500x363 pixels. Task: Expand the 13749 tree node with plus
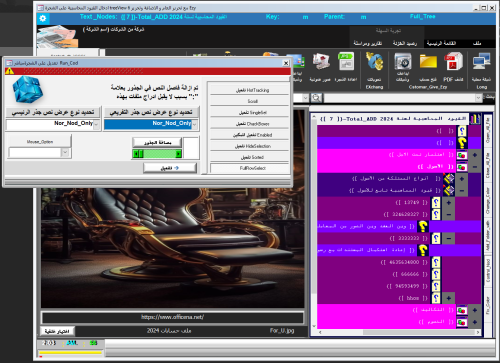tap(449, 203)
